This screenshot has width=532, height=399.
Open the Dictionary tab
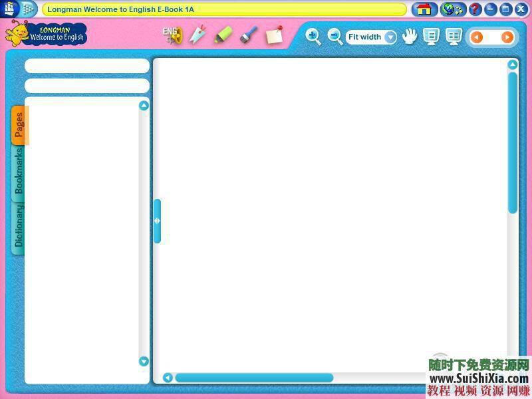click(19, 226)
